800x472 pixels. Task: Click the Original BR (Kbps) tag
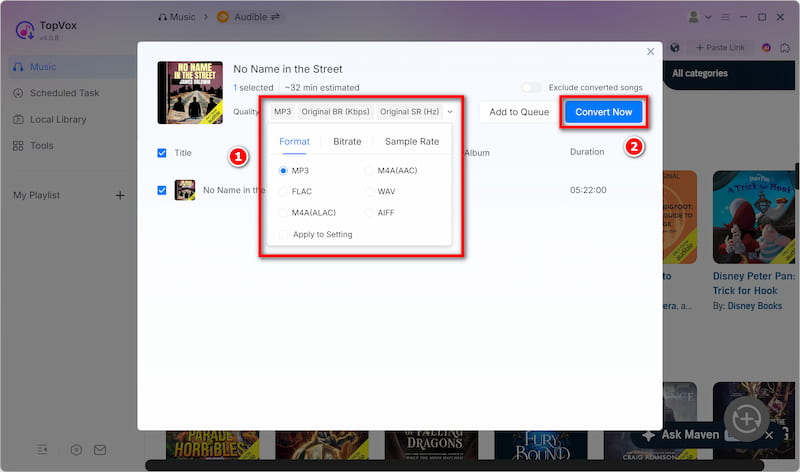click(335, 112)
